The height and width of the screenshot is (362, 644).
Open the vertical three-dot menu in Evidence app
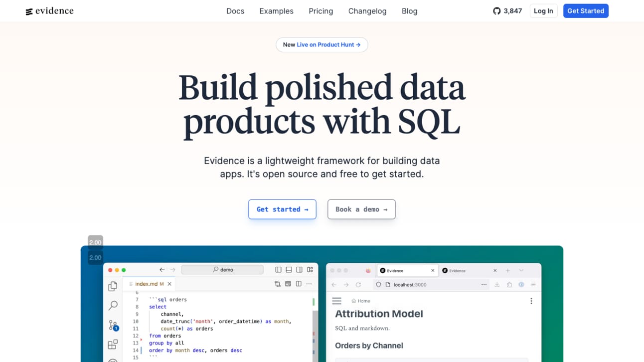531,301
